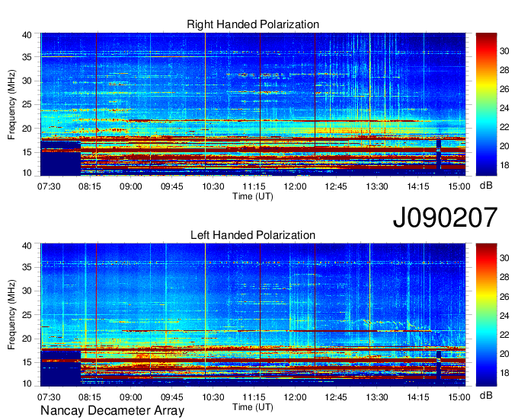The image size is (518, 420).
Task: Click the 09:45 time tick of Left Handed plot
Action: pyautogui.click(x=172, y=397)
